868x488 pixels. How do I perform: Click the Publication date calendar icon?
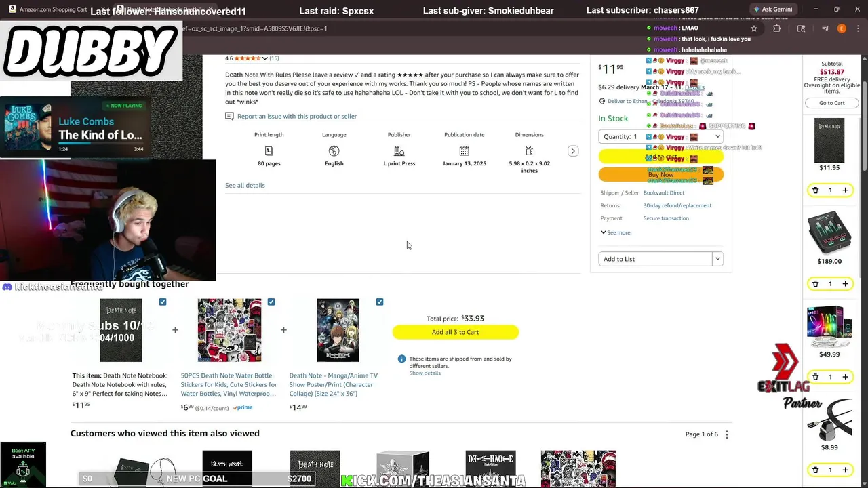pos(464,150)
